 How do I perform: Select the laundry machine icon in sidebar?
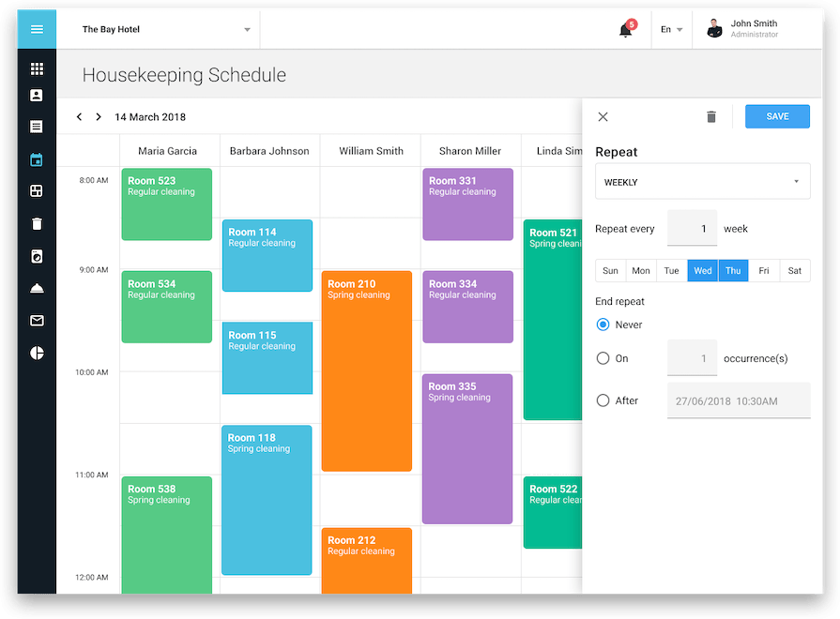[36, 256]
